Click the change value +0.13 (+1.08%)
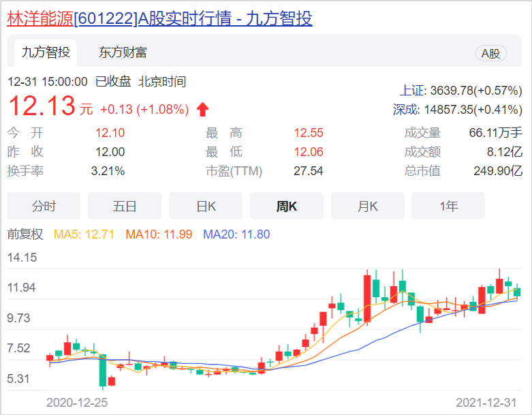This screenshot has height=415, width=532. (144, 109)
